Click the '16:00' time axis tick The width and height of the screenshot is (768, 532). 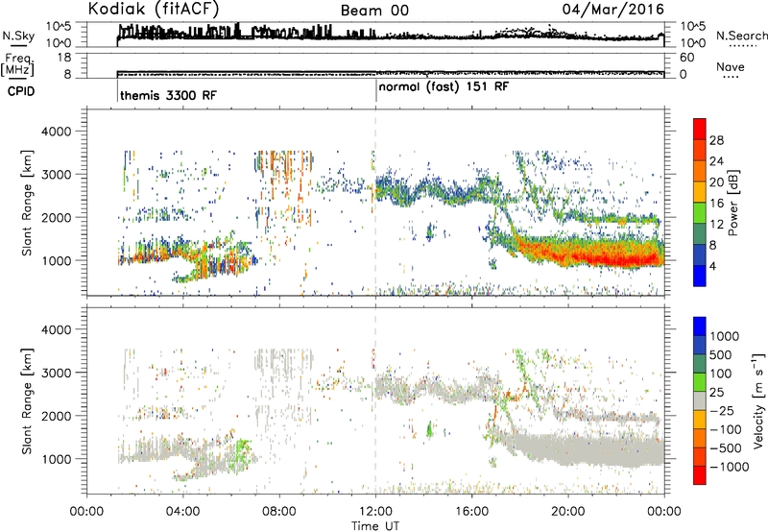(471, 512)
